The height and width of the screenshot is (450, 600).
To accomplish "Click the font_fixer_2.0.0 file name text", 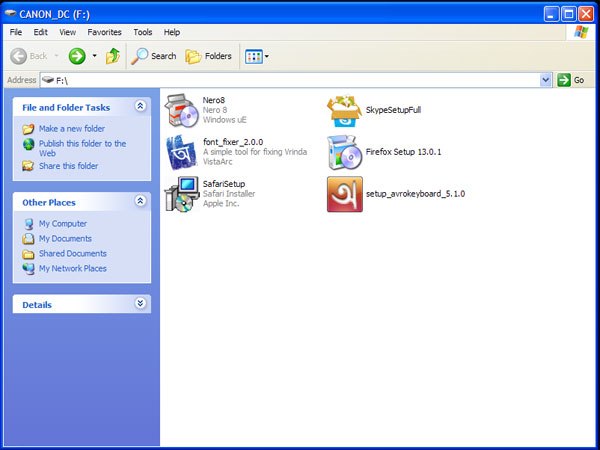I will click(233, 142).
